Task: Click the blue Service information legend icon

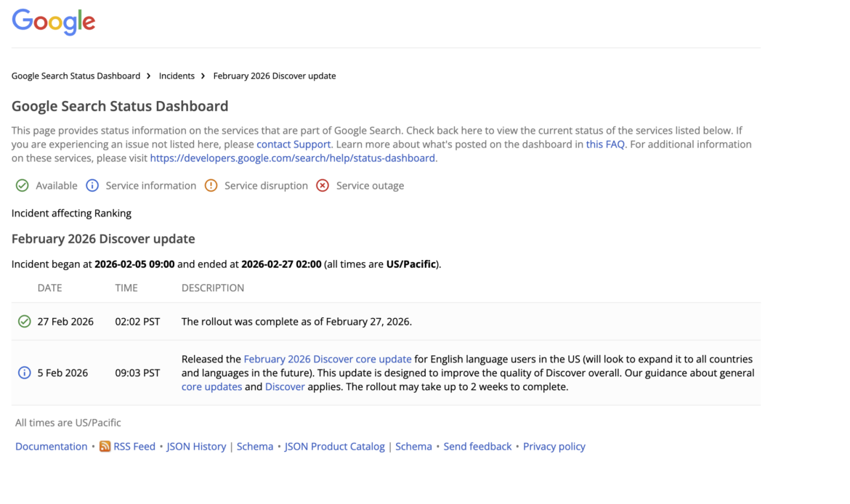Action: [92, 186]
